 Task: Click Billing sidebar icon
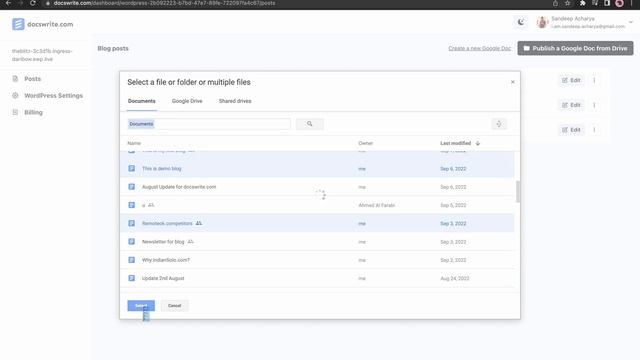pyautogui.click(x=16, y=112)
